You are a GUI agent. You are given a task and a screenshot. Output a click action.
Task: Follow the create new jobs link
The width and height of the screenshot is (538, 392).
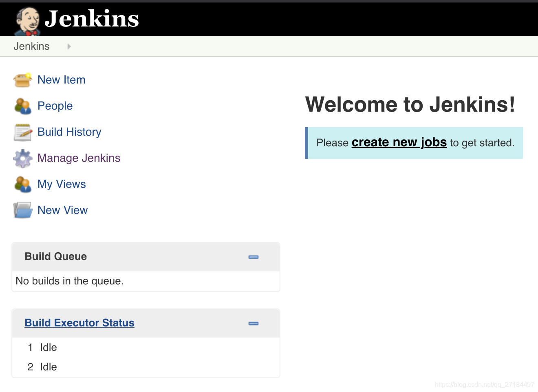click(399, 142)
